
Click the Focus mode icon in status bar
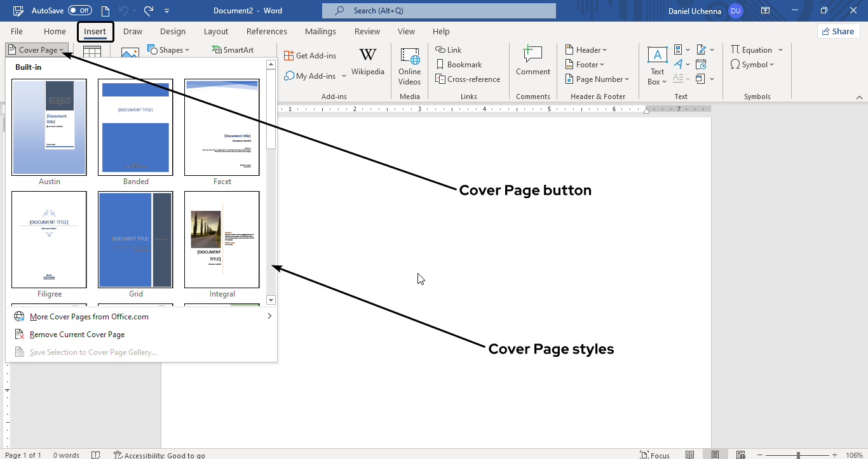click(654, 455)
